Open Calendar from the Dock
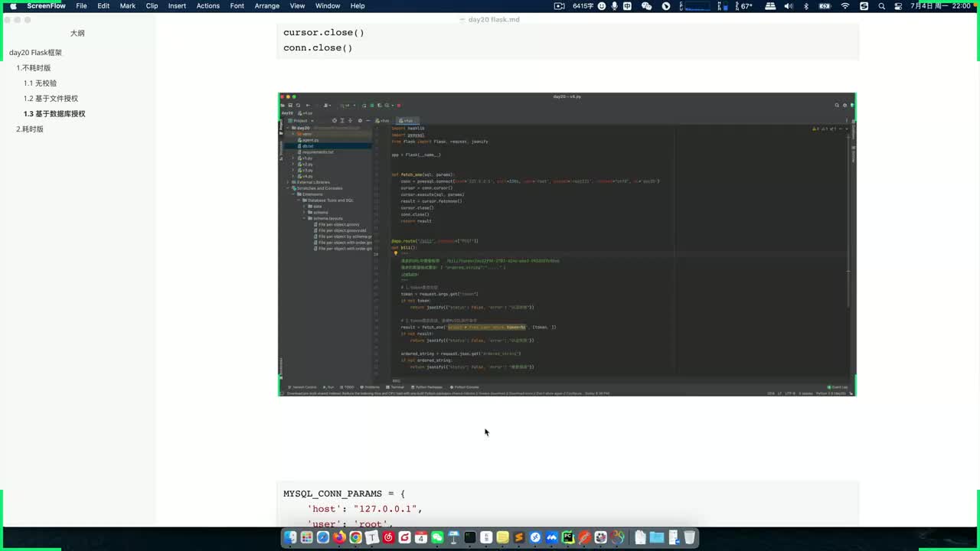The height and width of the screenshot is (551, 980). [421, 537]
